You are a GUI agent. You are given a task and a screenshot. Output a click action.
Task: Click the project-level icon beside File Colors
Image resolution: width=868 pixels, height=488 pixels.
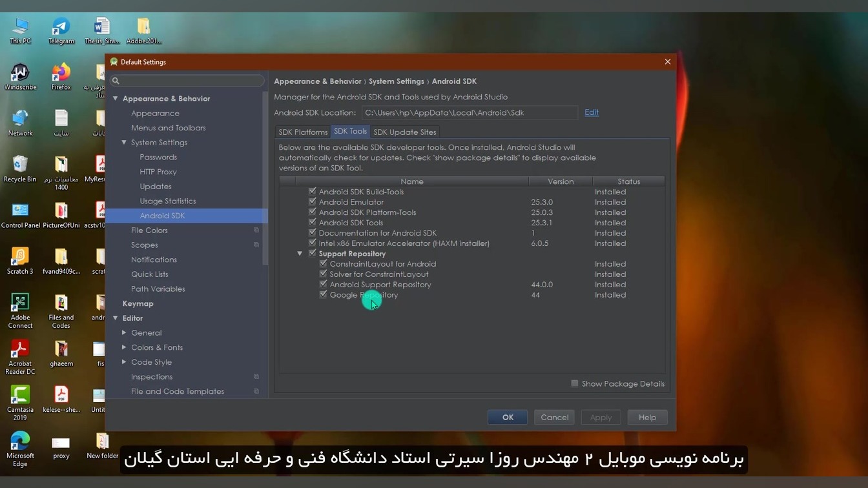coord(256,230)
